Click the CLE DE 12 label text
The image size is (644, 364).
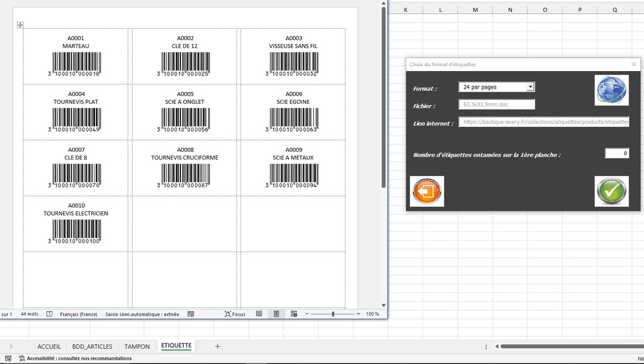(185, 46)
